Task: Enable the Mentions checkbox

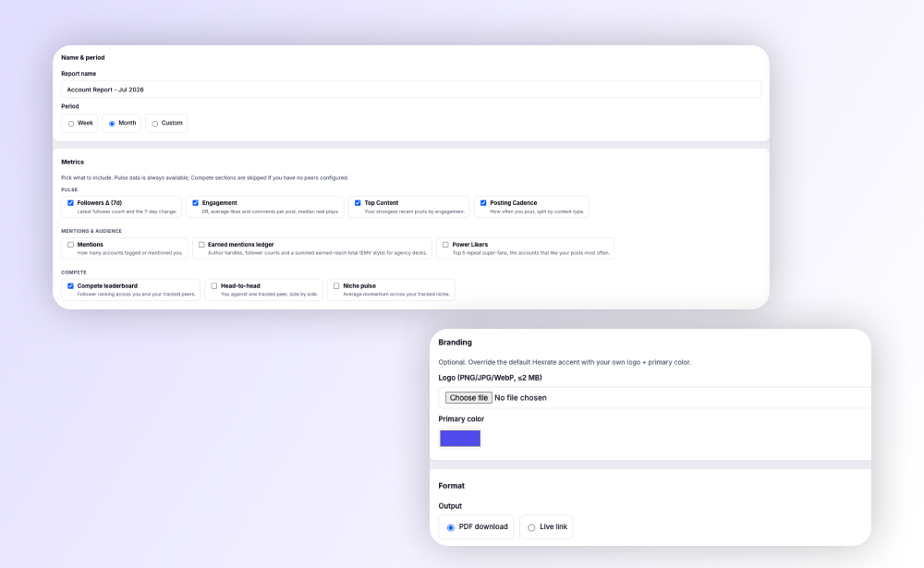Action: (x=71, y=245)
